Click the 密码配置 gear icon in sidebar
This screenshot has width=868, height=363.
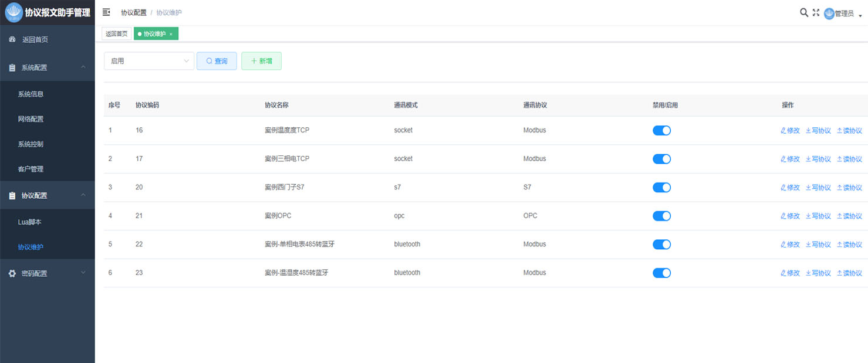[12, 273]
